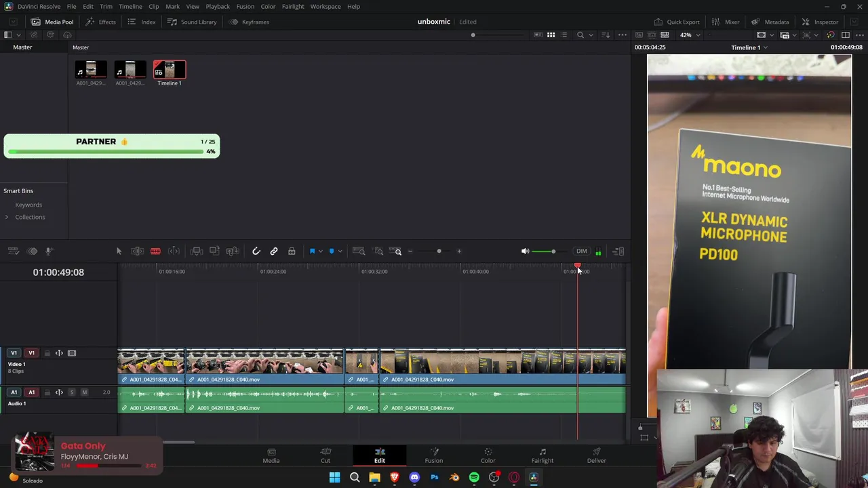
Task: Click the timeline zoom plus button
Action: [459, 251]
